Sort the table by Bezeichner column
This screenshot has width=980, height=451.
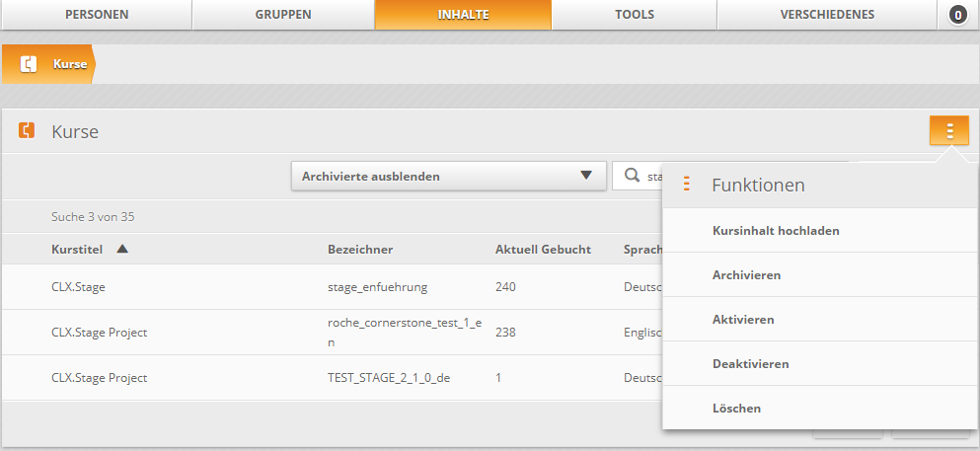(x=360, y=250)
